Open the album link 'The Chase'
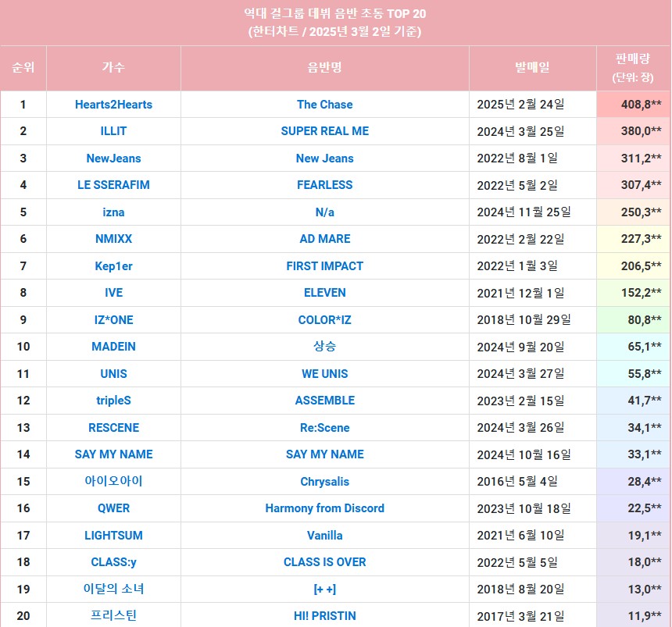 pyautogui.click(x=324, y=105)
